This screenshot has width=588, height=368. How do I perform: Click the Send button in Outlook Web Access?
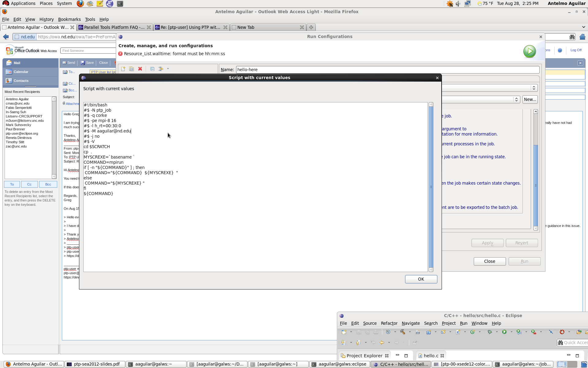(69, 63)
